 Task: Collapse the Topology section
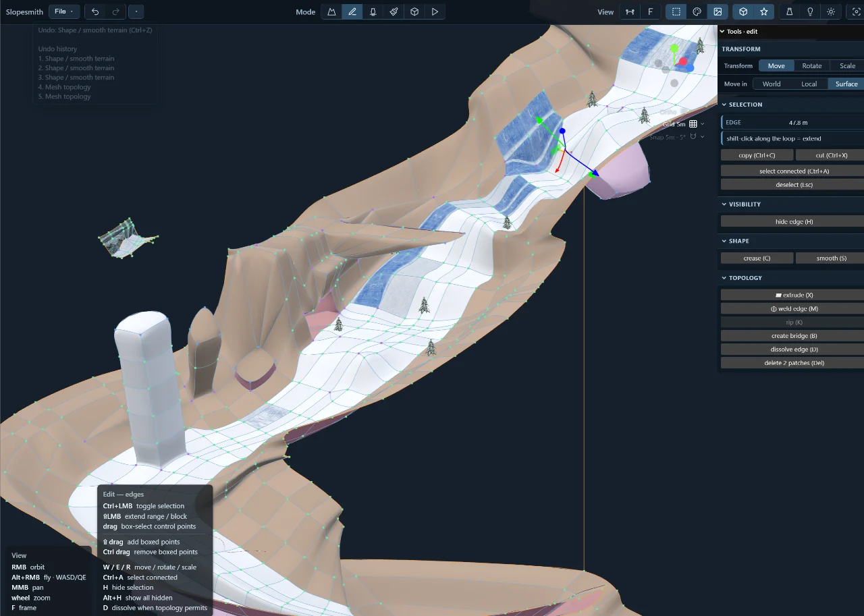pyautogui.click(x=724, y=278)
